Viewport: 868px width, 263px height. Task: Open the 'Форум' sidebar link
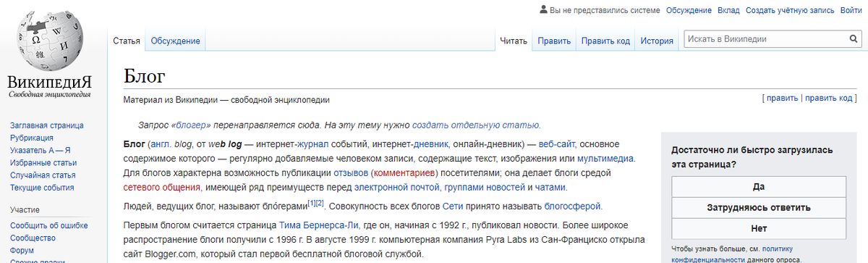coord(22,251)
